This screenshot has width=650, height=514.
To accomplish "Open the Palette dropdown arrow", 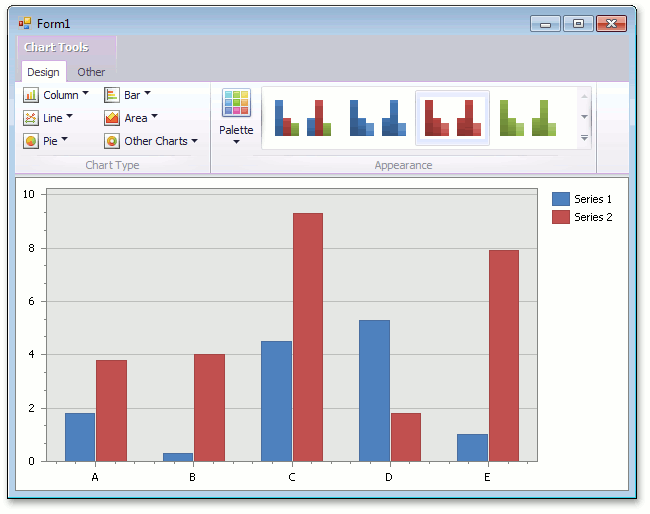I will [236, 142].
